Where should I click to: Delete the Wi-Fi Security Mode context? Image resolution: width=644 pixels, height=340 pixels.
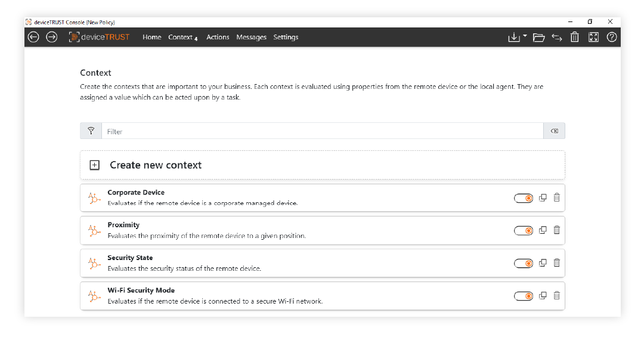[556, 295]
